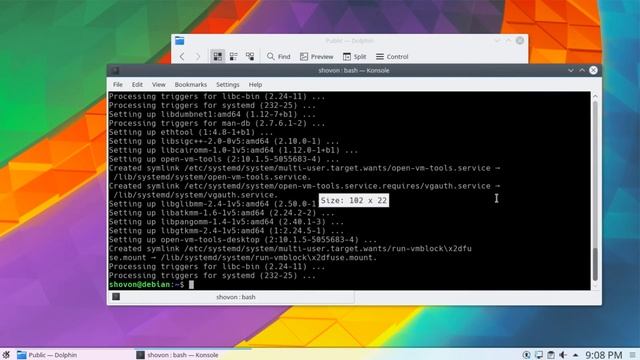This screenshot has height=360, width=640.
Task: Go forward in the Dolphin window
Action: [198, 56]
